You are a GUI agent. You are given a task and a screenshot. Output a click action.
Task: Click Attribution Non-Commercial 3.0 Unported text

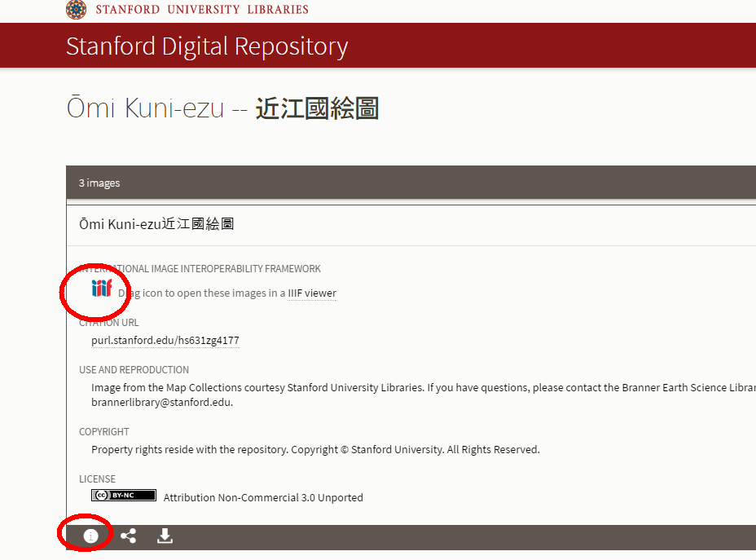263,498
